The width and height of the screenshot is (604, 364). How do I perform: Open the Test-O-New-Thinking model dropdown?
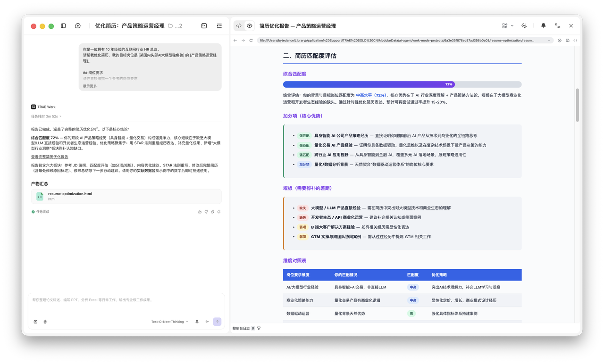point(169,322)
